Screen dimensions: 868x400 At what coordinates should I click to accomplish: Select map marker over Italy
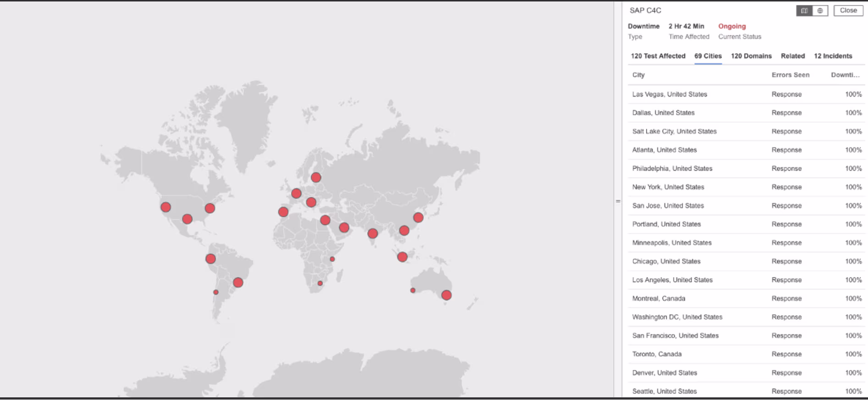[311, 202]
